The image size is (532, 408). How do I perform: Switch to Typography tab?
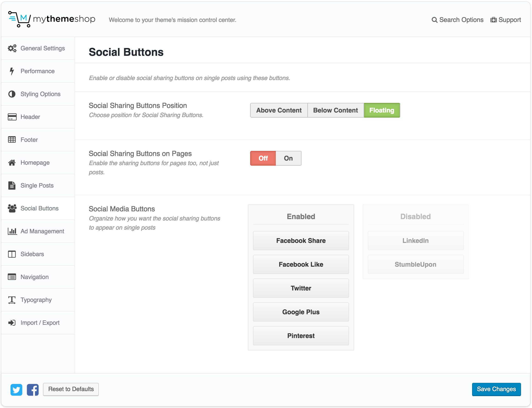click(38, 300)
